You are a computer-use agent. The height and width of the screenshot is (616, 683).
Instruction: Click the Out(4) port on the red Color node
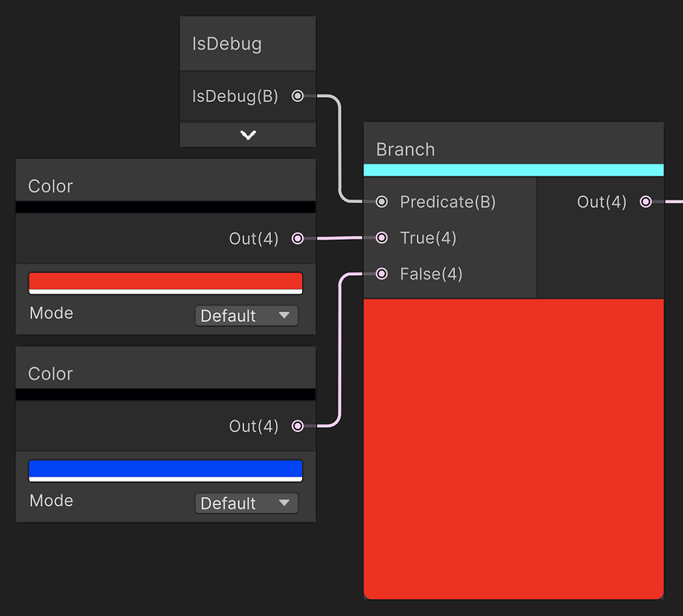[x=296, y=239]
